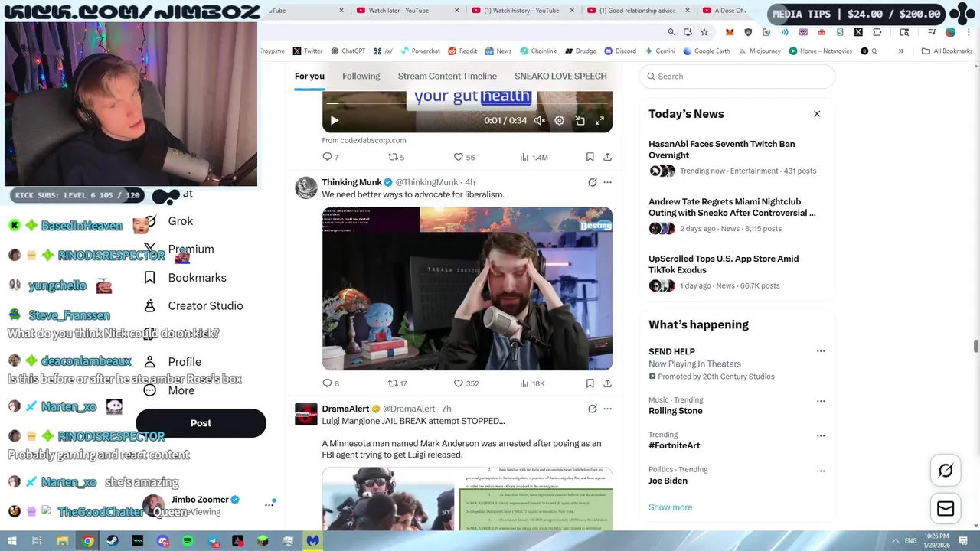Bookmark the codexlabscorp video post
This screenshot has width=980, height=551.
click(590, 157)
